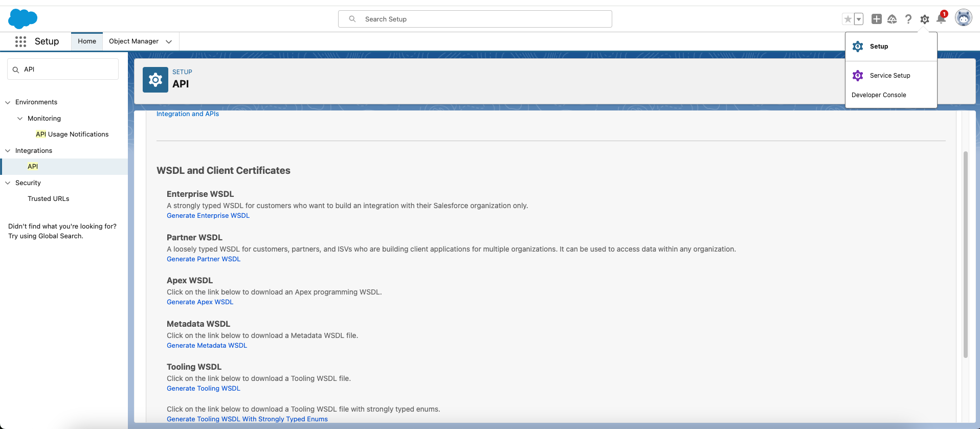Collapse the Security tree section
This screenshot has width=980, height=429.
tap(8, 183)
